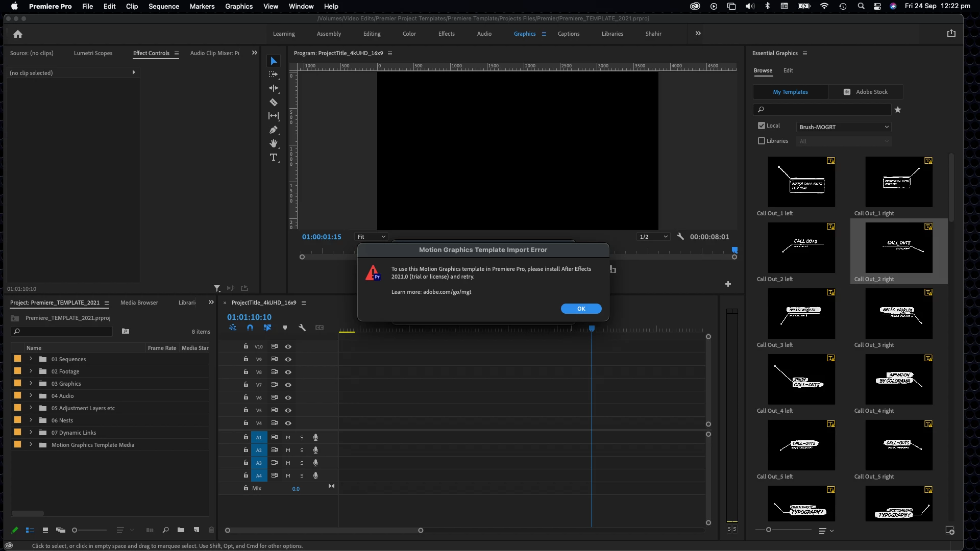Viewport: 980px width, 551px height.
Task: Select the Pen tool
Action: (274, 130)
